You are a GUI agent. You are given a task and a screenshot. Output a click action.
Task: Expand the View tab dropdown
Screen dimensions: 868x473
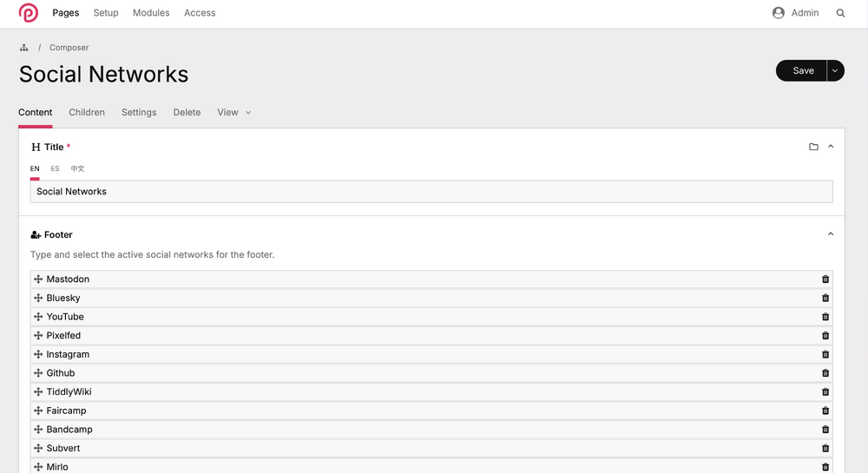248,113
